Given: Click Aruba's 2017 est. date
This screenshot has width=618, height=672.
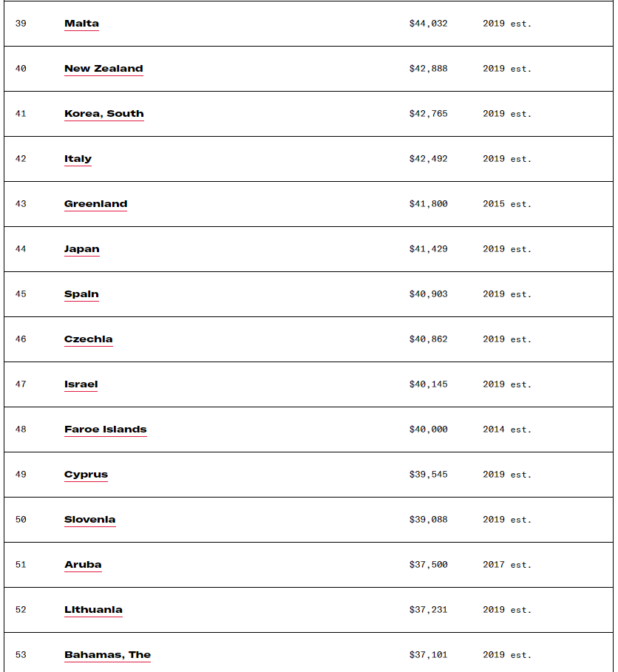Looking at the screenshot, I should [506, 565].
